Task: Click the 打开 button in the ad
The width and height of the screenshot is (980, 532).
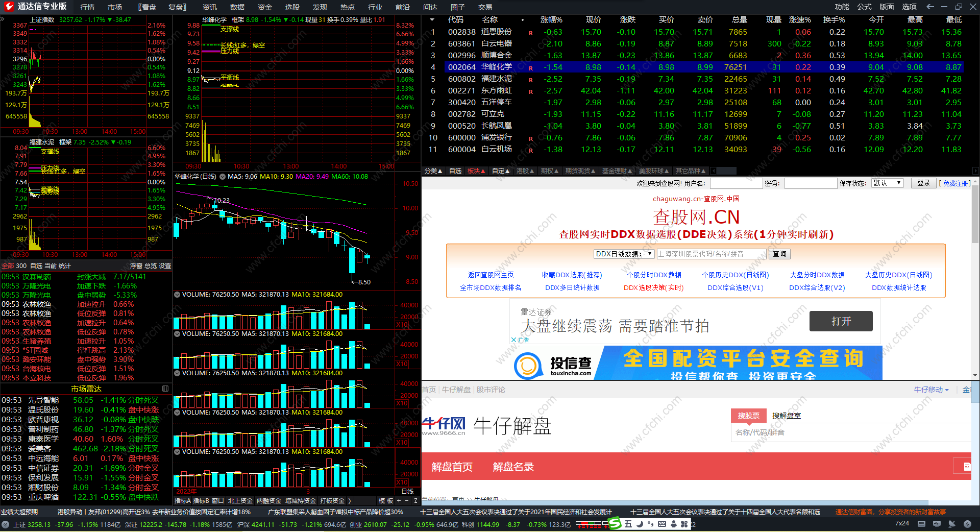Action: tap(841, 321)
